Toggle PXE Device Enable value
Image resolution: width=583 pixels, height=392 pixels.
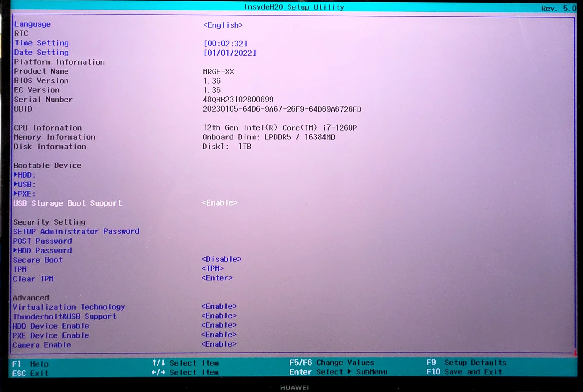click(219, 335)
